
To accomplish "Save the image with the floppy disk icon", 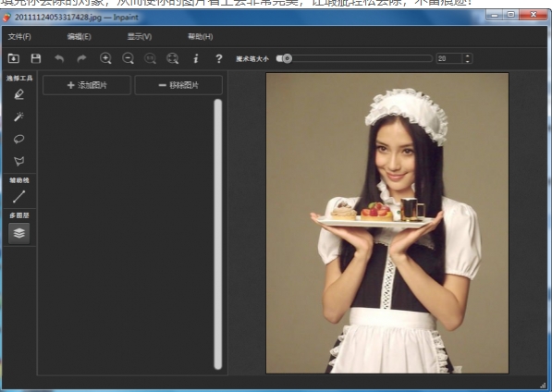I will [x=35, y=58].
